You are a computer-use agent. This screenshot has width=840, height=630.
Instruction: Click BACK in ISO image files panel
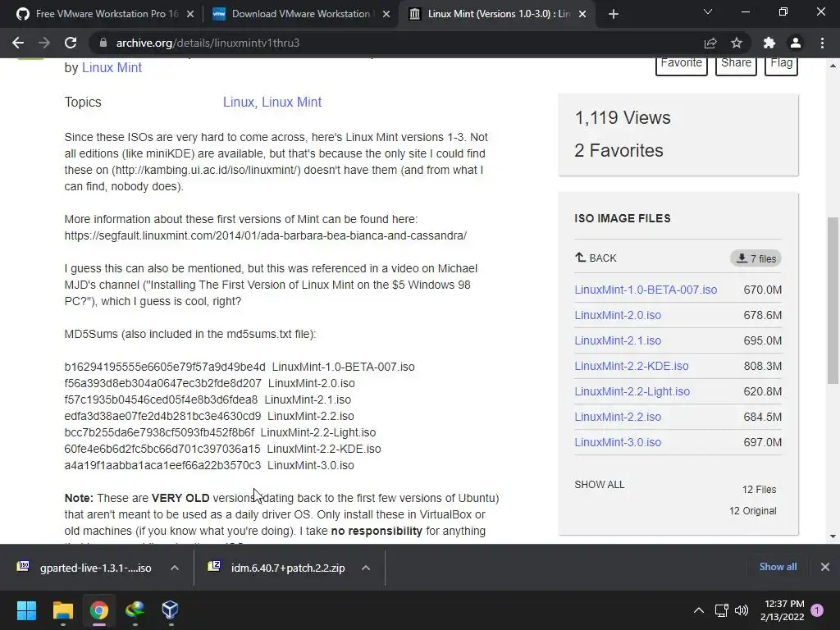pos(596,258)
